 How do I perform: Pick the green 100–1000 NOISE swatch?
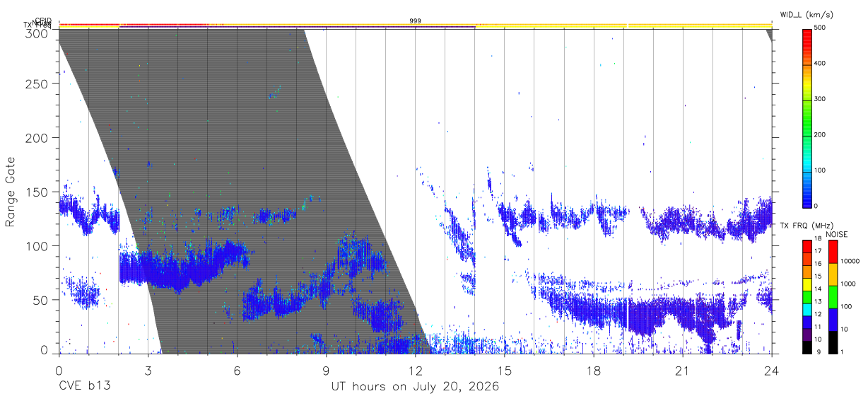click(833, 296)
